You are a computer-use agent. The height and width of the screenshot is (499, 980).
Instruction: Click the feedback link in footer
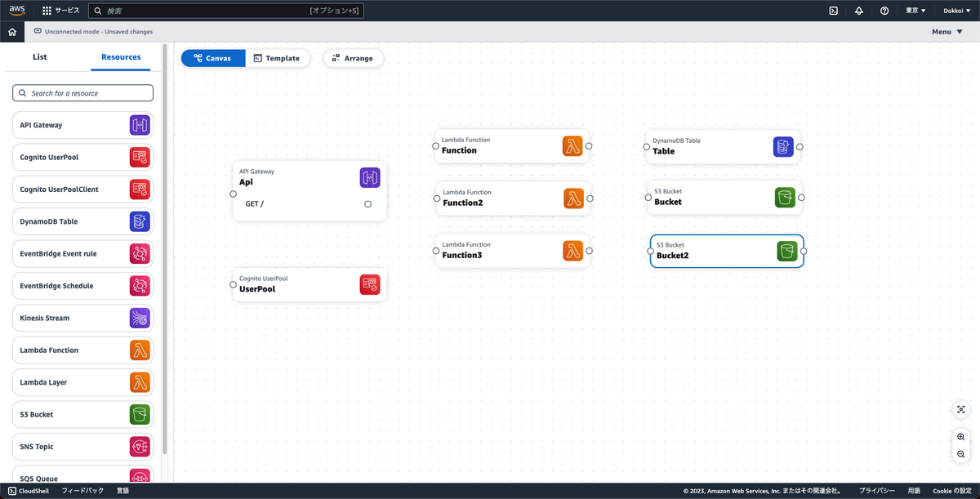pos(83,491)
